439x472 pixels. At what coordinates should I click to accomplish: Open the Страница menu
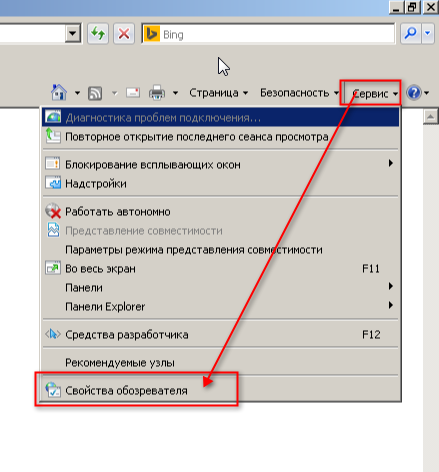coord(219,93)
